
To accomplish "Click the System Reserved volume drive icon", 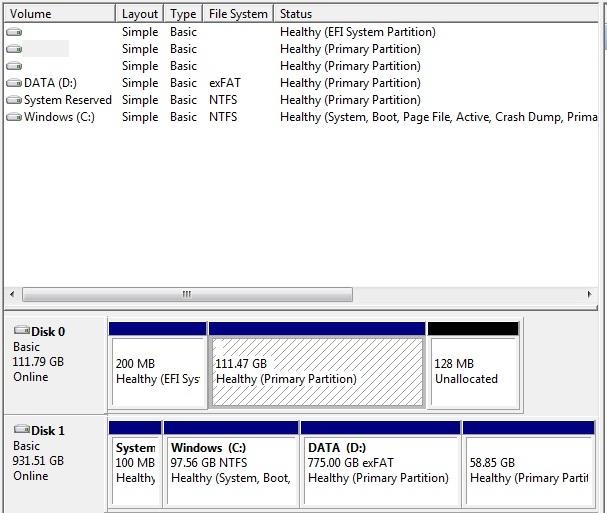I will click(x=14, y=100).
